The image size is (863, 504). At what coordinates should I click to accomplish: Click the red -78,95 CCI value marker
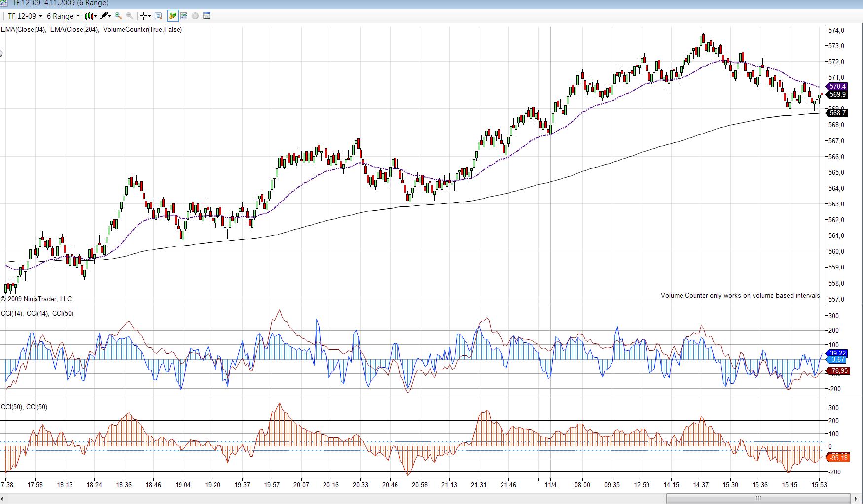point(838,370)
